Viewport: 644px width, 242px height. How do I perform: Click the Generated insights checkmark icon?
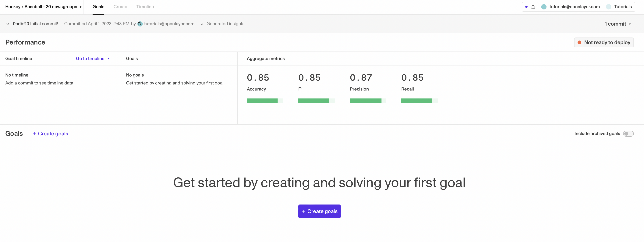(202, 24)
